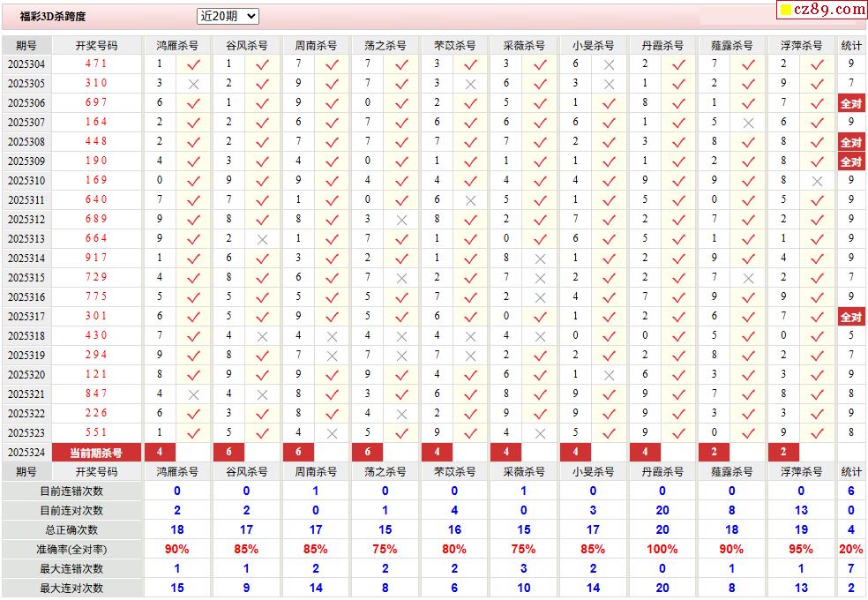Screen dimensions: 868x600
Task: Click the red checkmark in 丹霞杀号 row 2025323
Action: click(678, 433)
